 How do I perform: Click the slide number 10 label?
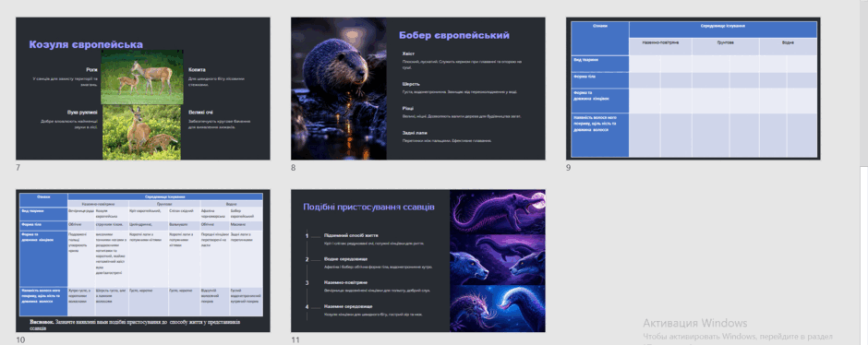(20, 340)
